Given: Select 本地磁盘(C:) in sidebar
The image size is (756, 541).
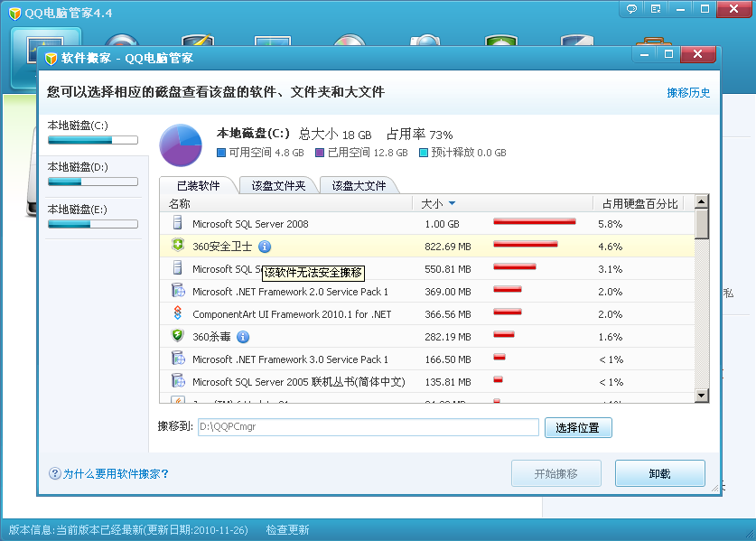Looking at the screenshot, I should 92,133.
